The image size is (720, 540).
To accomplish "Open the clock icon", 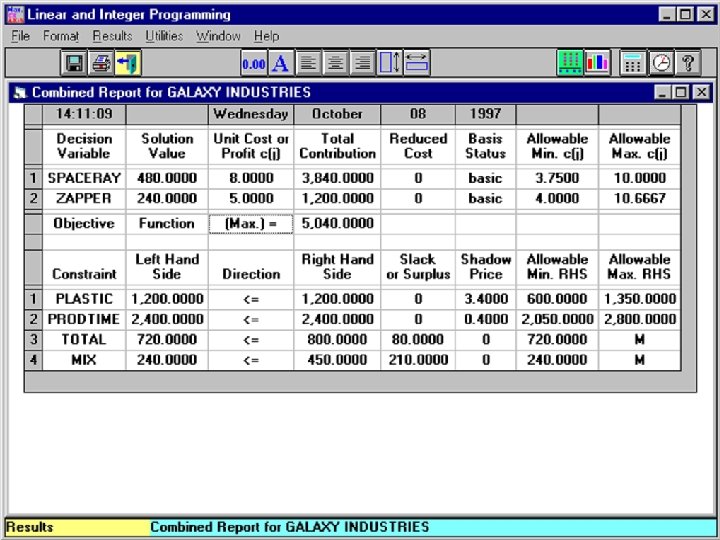I will point(661,63).
